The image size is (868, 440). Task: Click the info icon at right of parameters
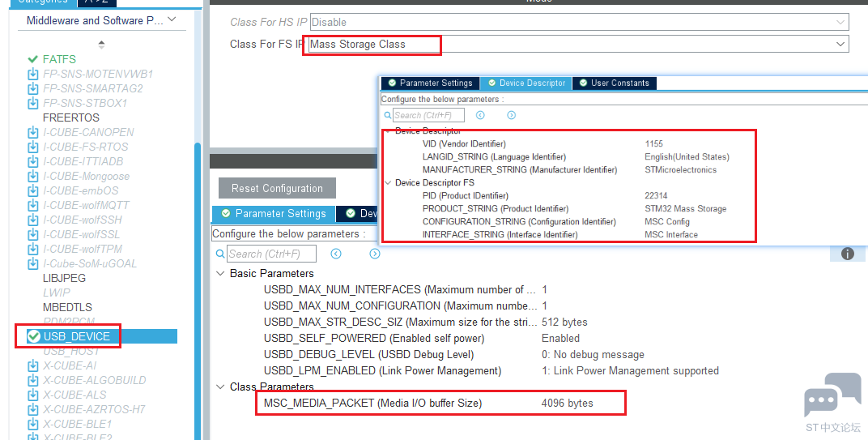point(848,254)
